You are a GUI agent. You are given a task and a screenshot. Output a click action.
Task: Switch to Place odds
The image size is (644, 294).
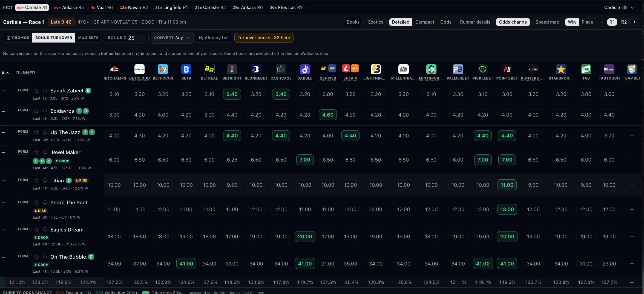click(587, 22)
